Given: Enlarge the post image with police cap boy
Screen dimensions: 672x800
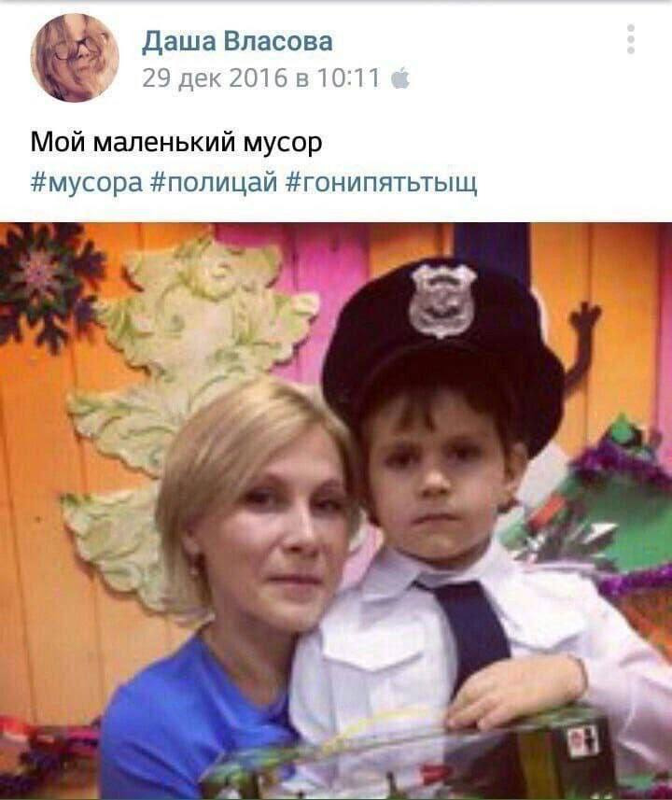Looking at the screenshot, I should pyautogui.click(x=336, y=511).
